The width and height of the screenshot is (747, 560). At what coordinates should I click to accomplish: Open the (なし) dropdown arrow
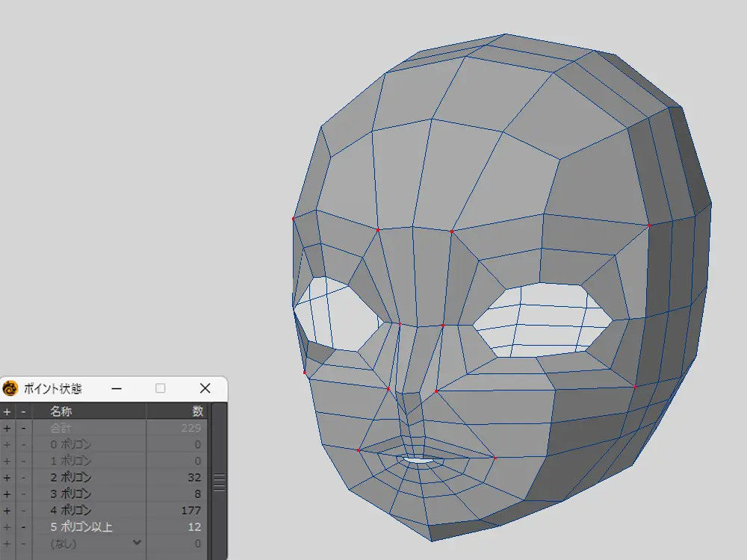137,543
